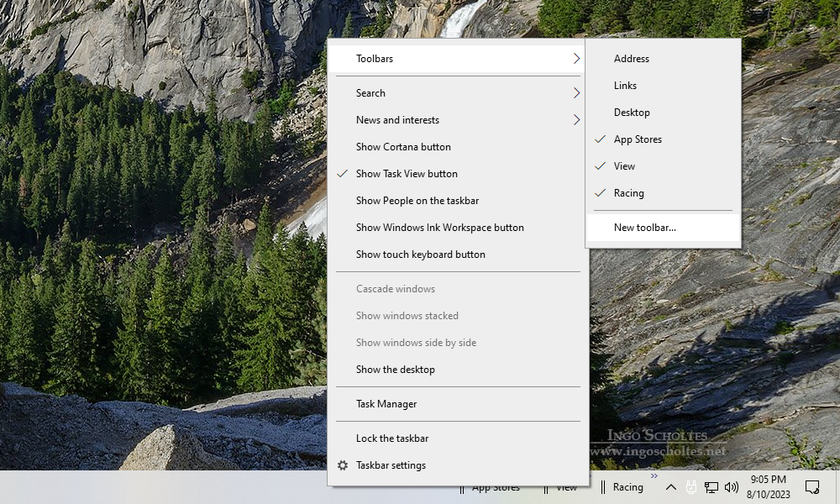Image resolution: width=840 pixels, height=504 pixels.
Task: Enable Show touch keyboard button
Action: [x=458, y=255]
